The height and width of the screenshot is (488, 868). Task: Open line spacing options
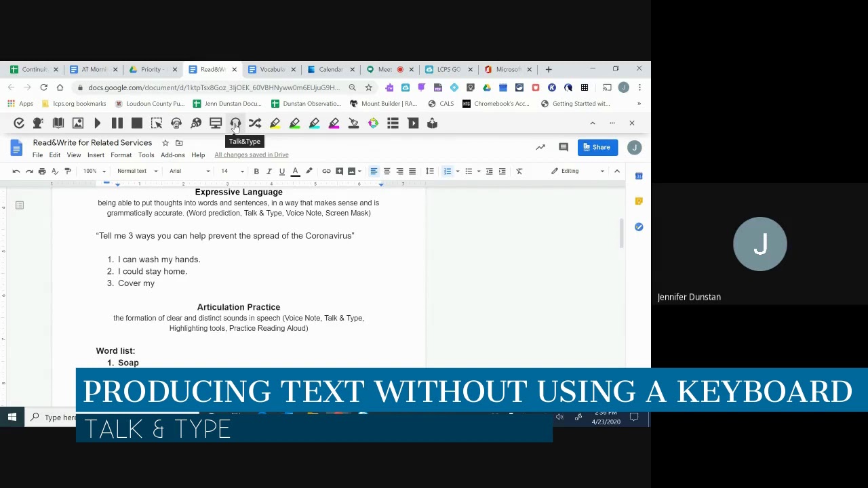[x=429, y=171]
